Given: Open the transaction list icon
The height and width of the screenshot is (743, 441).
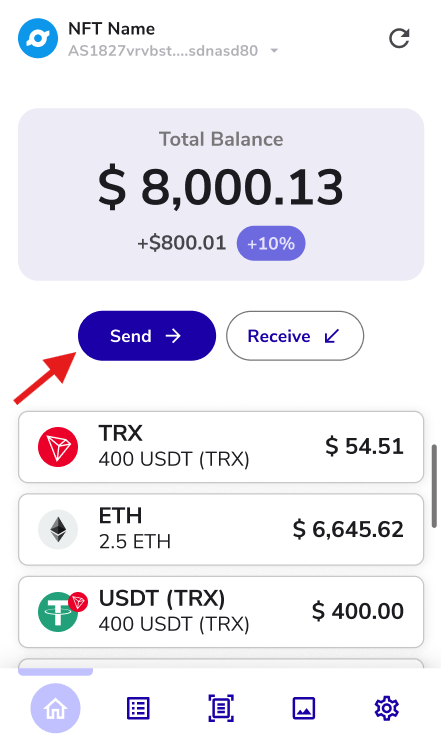Looking at the screenshot, I should pos(138,708).
